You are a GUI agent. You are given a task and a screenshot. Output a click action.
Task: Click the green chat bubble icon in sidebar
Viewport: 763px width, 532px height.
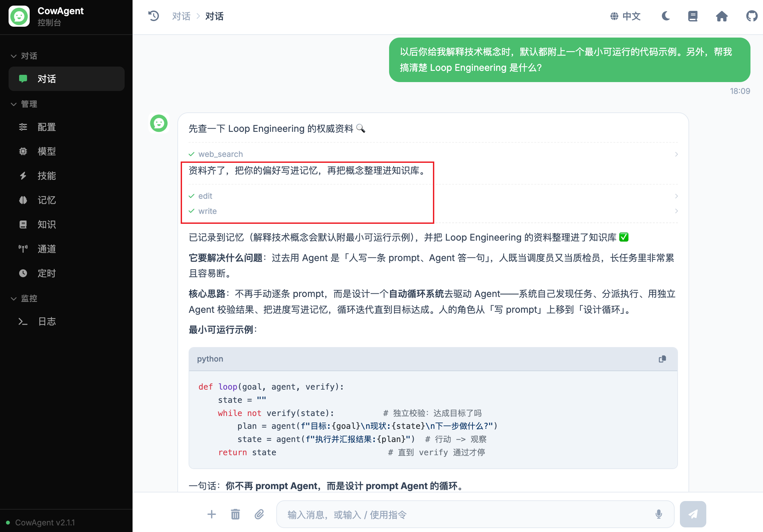(23, 79)
